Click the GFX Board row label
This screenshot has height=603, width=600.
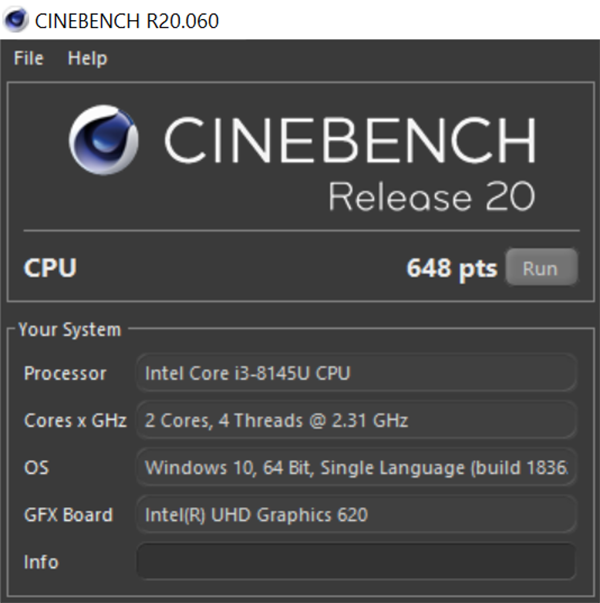point(68,515)
